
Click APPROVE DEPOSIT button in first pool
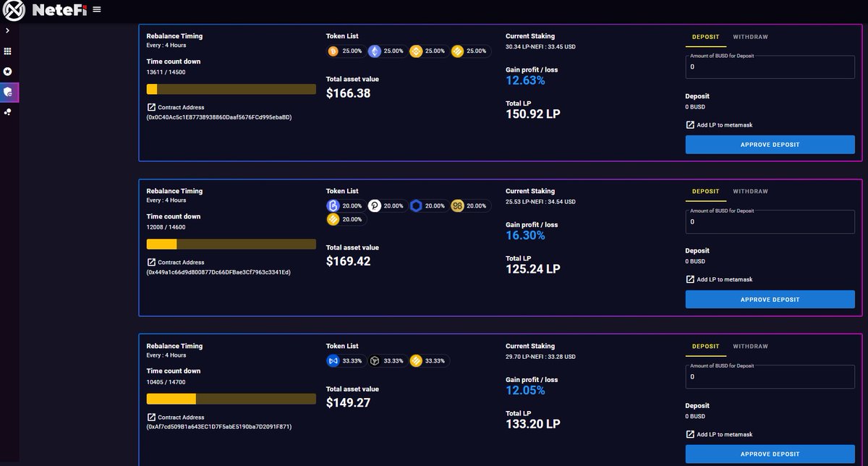tap(770, 145)
